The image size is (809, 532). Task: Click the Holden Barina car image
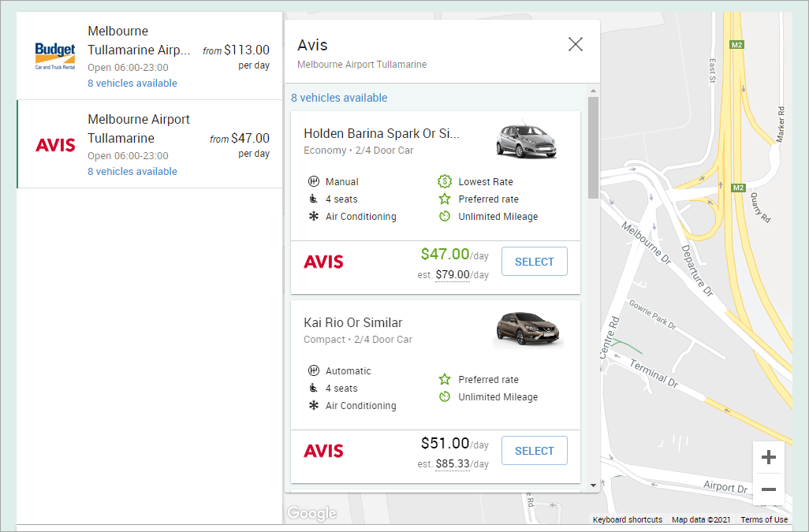[526, 140]
